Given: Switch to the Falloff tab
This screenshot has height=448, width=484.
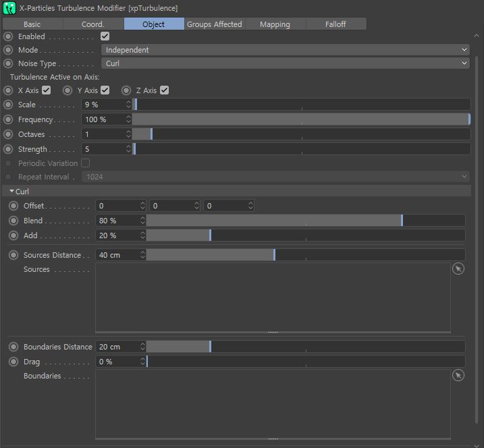Looking at the screenshot, I should point(335,24).
